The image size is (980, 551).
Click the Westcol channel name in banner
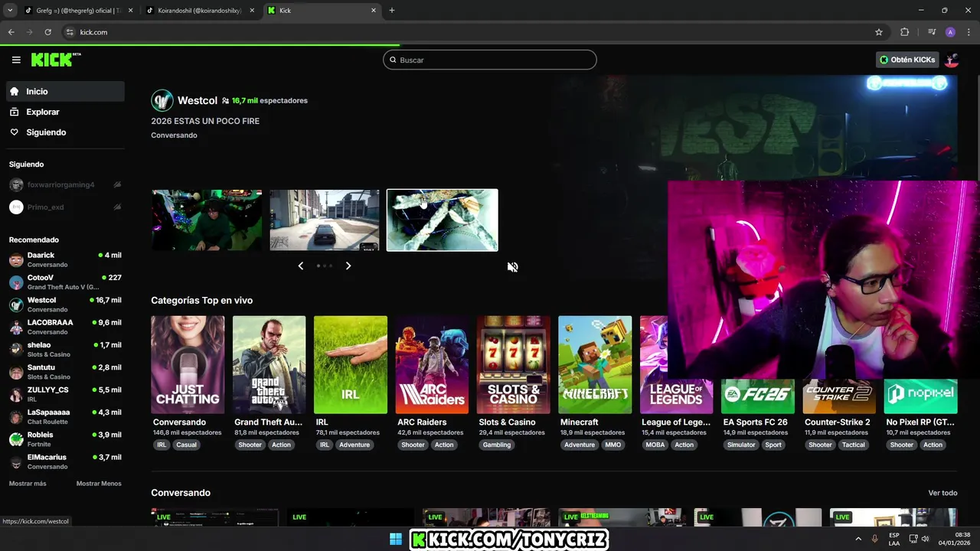pyautogui.click(x=198, y=100)
